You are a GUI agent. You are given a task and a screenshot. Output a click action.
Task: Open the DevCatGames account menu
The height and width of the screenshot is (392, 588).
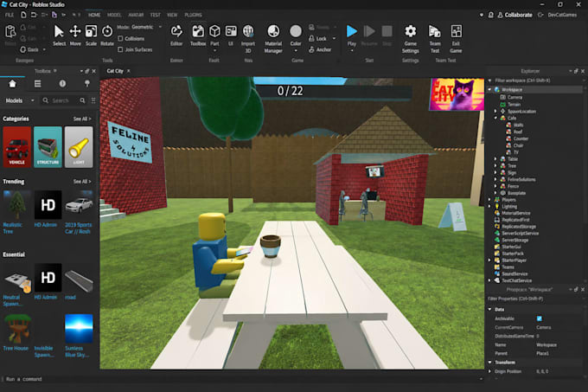[x=562, y=15]
